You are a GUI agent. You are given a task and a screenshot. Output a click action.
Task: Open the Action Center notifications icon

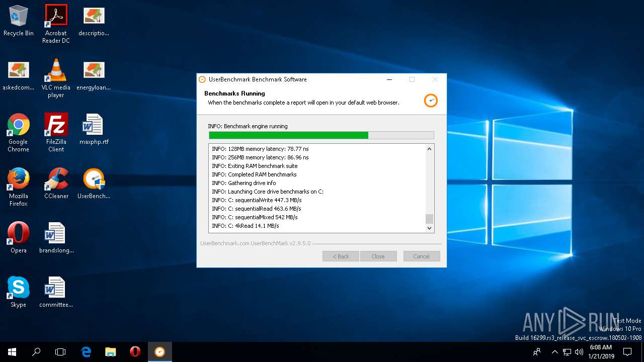point(627,352)
